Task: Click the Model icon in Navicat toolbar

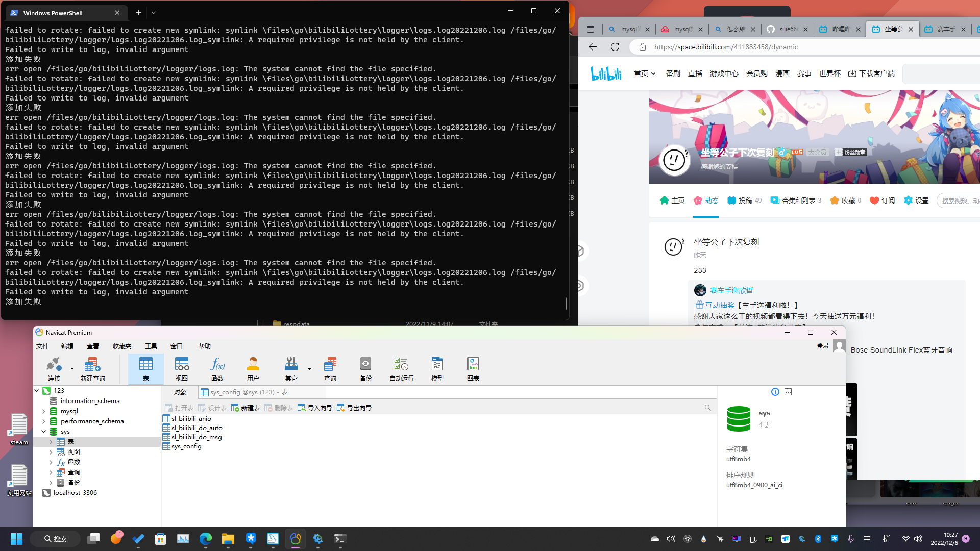Action: 437,369
